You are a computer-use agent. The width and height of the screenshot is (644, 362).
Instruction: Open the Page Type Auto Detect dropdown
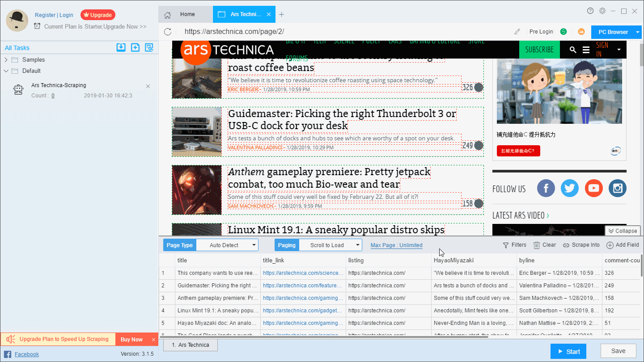(x=227, y=245)
